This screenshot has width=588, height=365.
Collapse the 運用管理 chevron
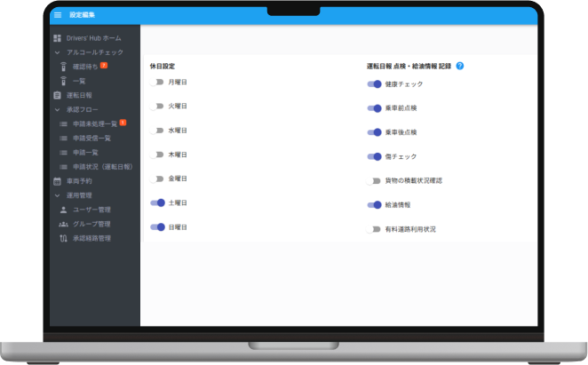pyautogui.click(x=57, y=195)
